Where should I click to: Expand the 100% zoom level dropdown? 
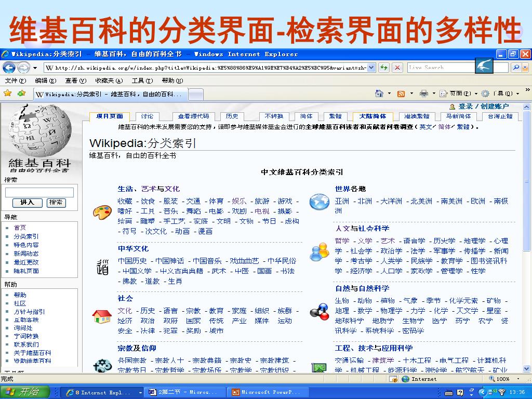[518, 379]
